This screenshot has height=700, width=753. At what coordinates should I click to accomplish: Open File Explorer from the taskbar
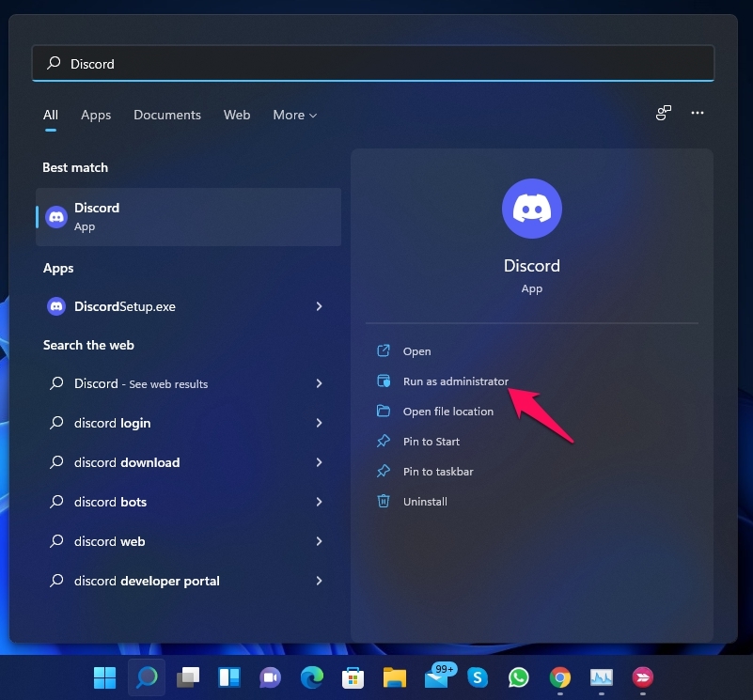coord(394,677)
